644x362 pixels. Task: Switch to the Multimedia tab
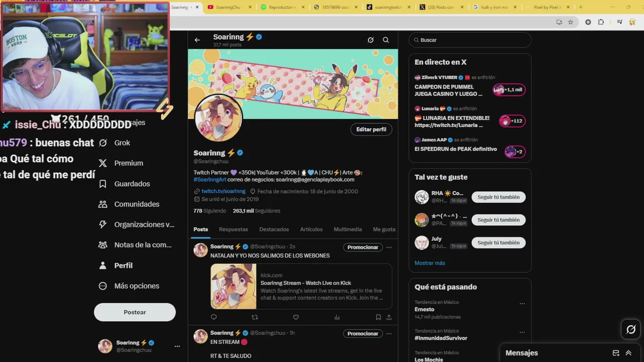(348, 229)
